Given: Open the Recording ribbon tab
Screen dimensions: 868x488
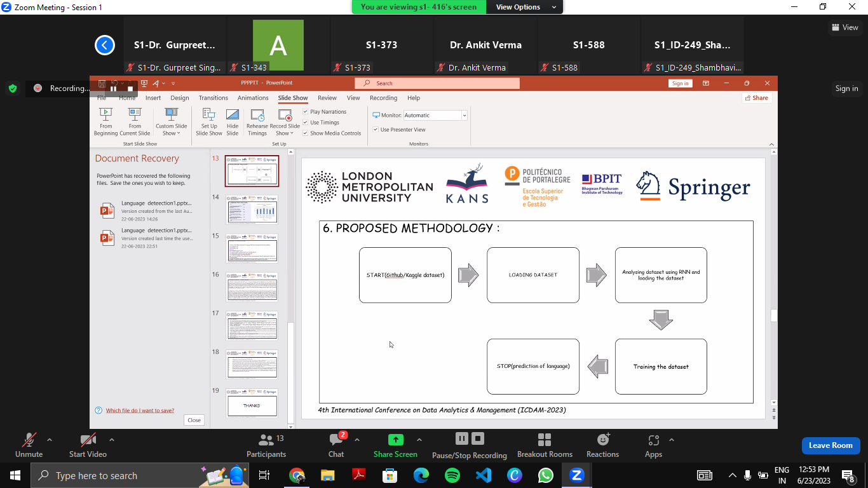Looking at the screenshot, I should point(384,98).
